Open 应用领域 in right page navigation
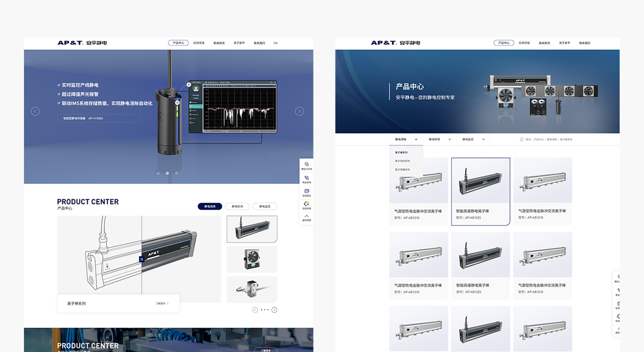The height and width of the screenshot is (352, 644). (524, 43)
